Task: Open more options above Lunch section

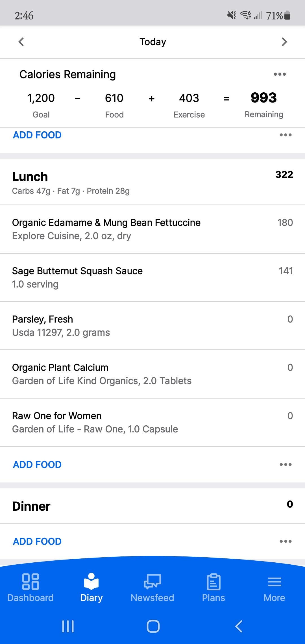Action: coord(286,135)
